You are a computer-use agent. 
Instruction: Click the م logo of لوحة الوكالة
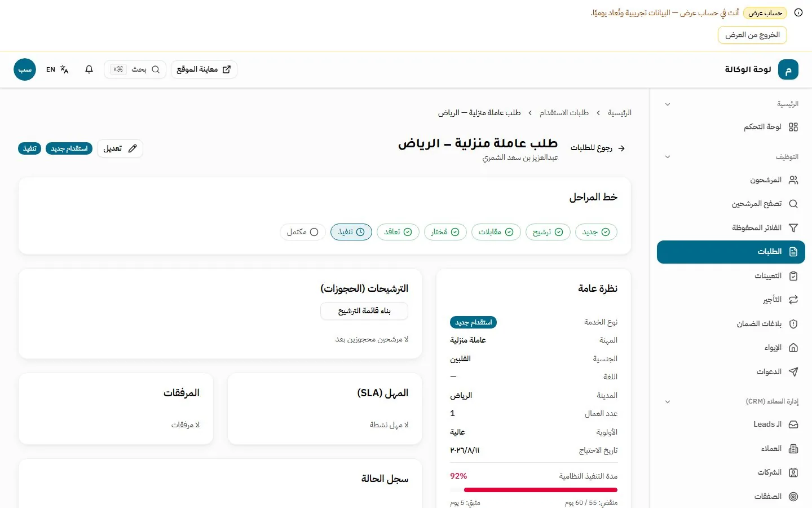tap(788, 69)
